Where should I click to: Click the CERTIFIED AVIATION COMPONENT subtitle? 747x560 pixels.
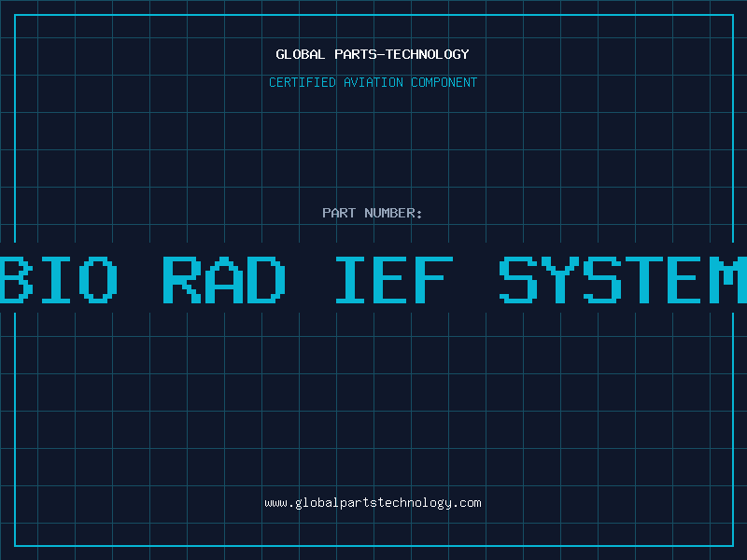coord(373,82)
